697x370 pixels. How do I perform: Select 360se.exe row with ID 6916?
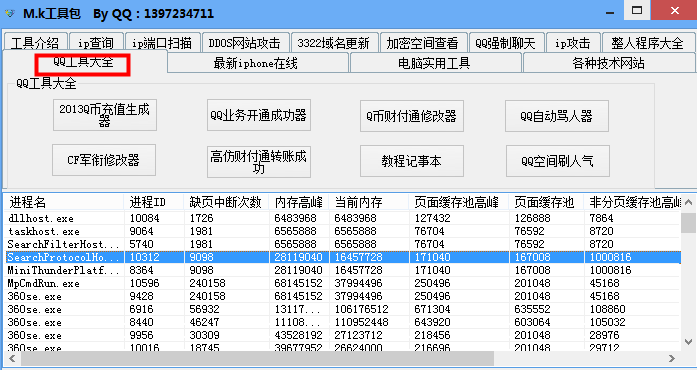pyautogui.click(x=342, y=309)
